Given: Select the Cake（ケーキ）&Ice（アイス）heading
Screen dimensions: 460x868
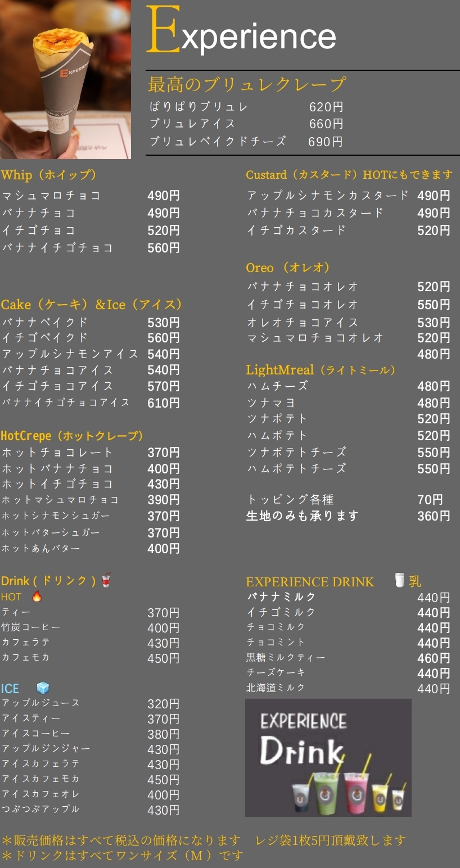Looking at the screenshot, I should click(x=92, y=305).
